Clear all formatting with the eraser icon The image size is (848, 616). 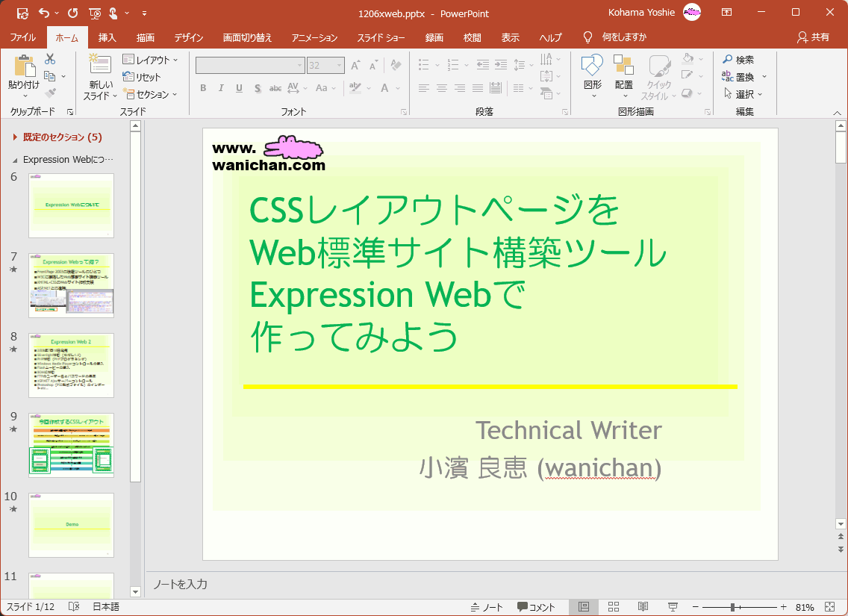pos(396,66)
